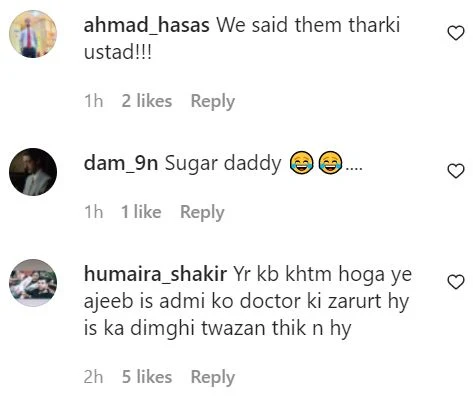This screenshot has width=473, height=407.
Task: Reply to humaira_shakir's comment
Action: [x=213, y=377]
